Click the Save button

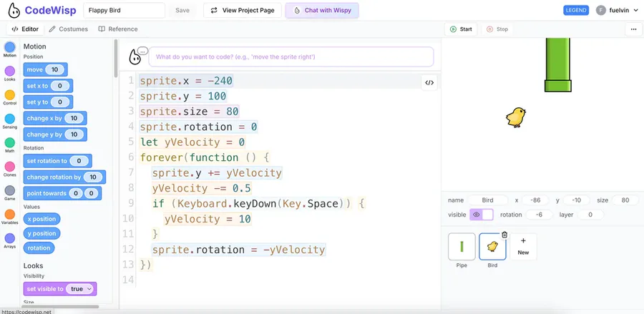(x=182, y=10)
